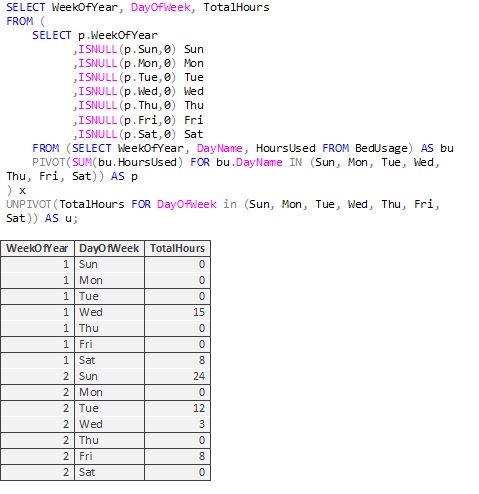Image resolution: width=479 pixels, height=494 pixels.
Task: Select the cell showing 12 hours
Action: [x=178, y=408]
